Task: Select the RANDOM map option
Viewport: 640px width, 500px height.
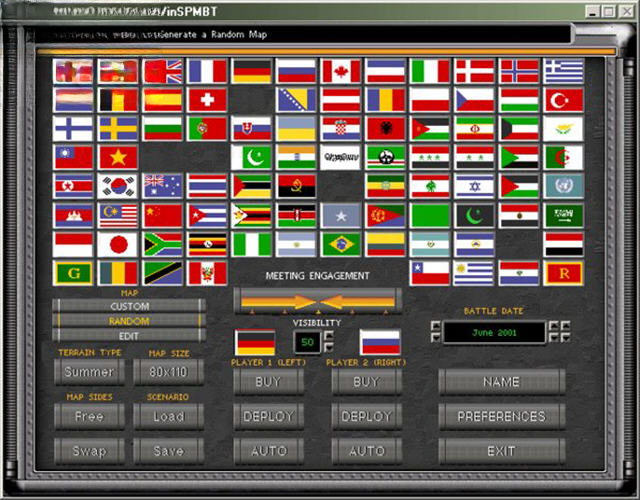Action: click(x=129, y=321)
